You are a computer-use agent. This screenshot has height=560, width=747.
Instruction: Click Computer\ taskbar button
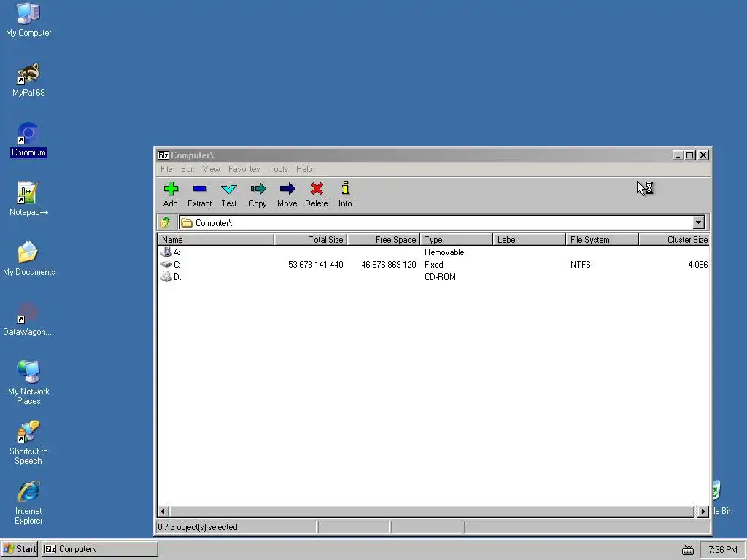tap(99, 549)
